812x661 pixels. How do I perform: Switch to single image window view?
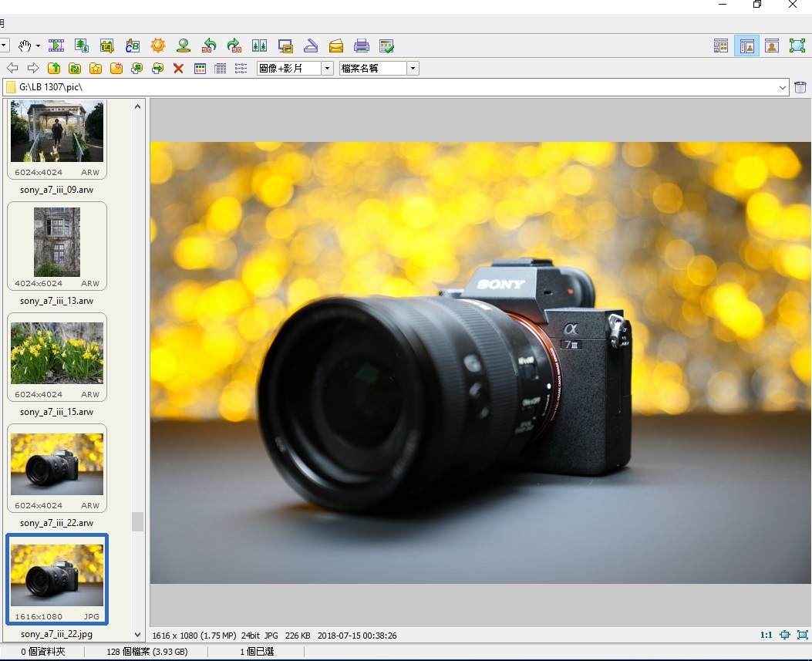pos(772,46)
